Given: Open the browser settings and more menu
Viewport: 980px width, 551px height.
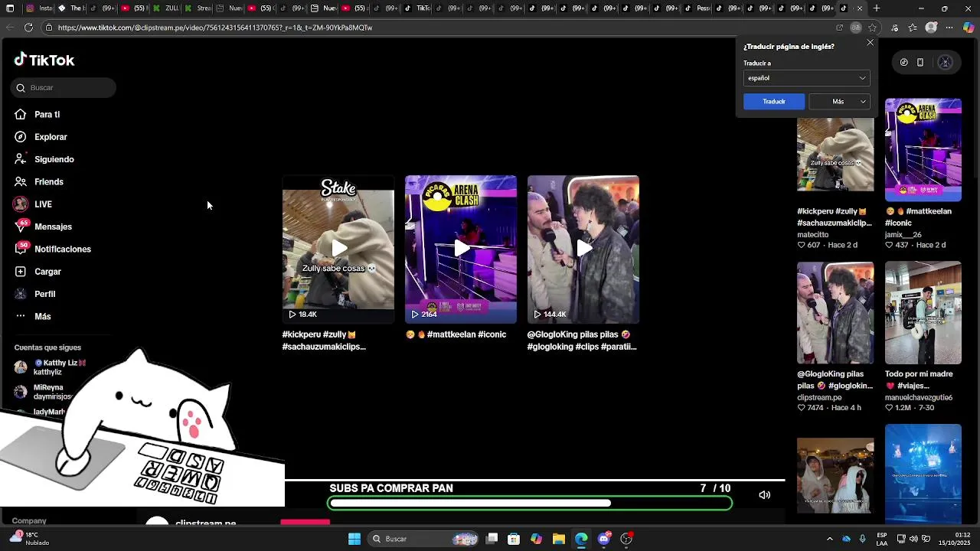Looking at the screenshot, I should pos(950,28).
